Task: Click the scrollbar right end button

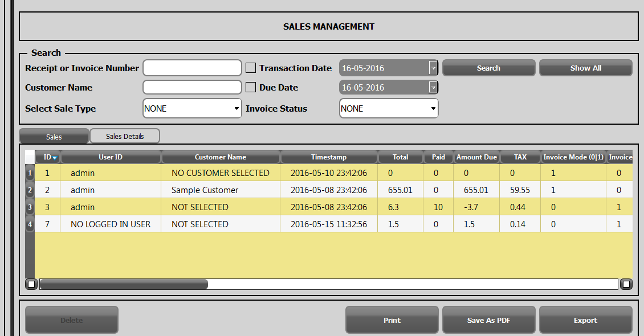Action: tap(626, 284)
